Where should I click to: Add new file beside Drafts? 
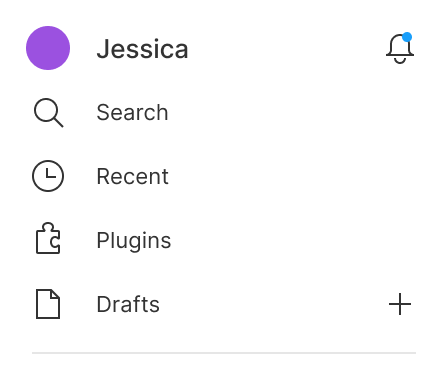(x=400, y=304)
